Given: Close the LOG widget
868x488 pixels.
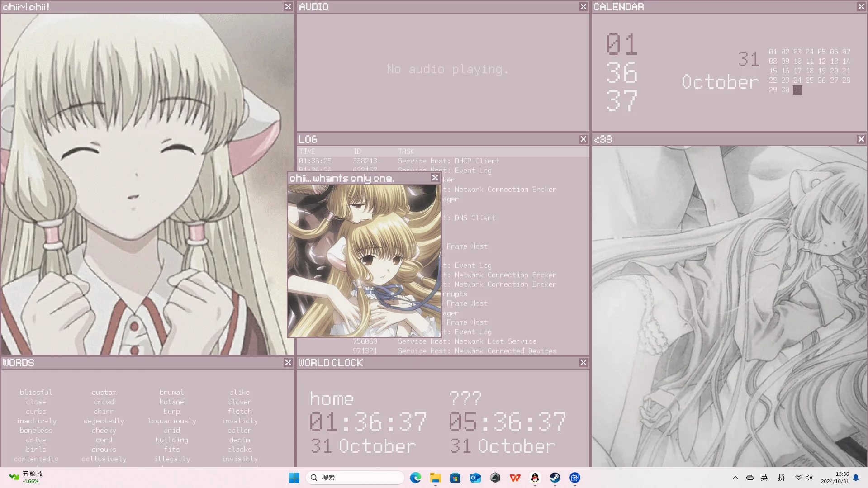Looking at the screenshot, I should click(583, 139).
